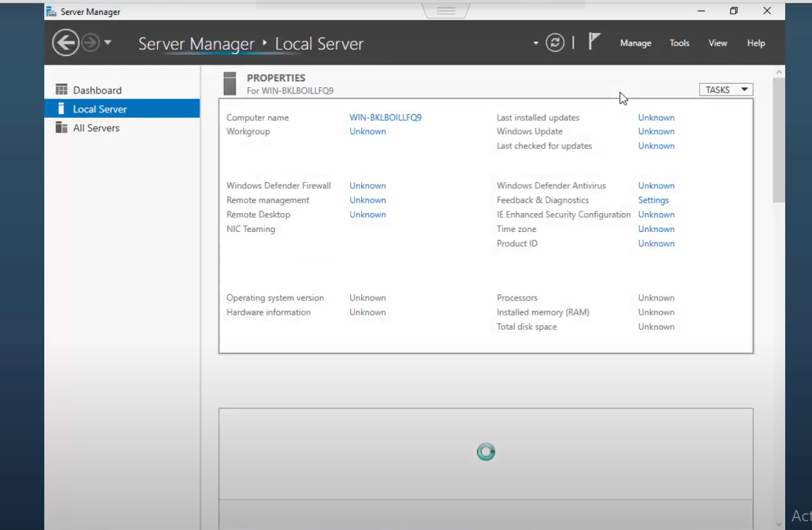Open the TASKS dropdown

[x=726, y=90]
